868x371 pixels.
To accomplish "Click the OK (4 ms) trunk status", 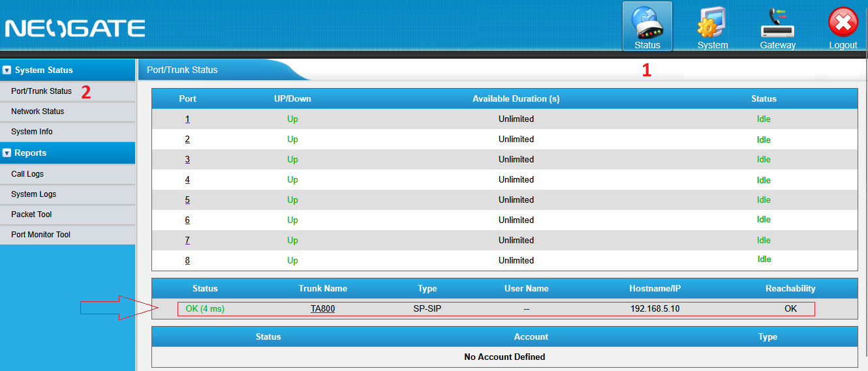I will click(x=205, y=309).
